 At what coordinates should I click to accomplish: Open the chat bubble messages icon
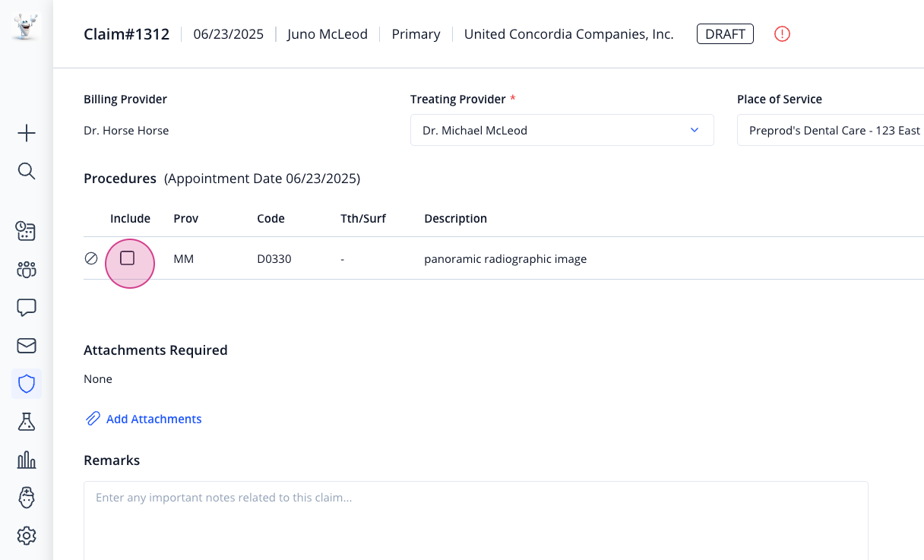(27, 308)
